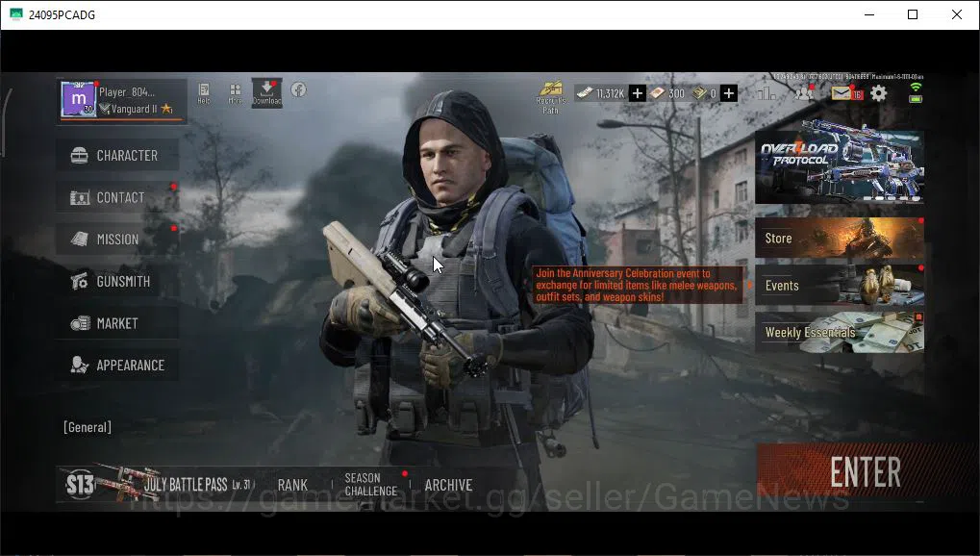Open the Overload Protocol banner
Screen dimensions: 980x556
pyautogui.click(x=840, y=164)
